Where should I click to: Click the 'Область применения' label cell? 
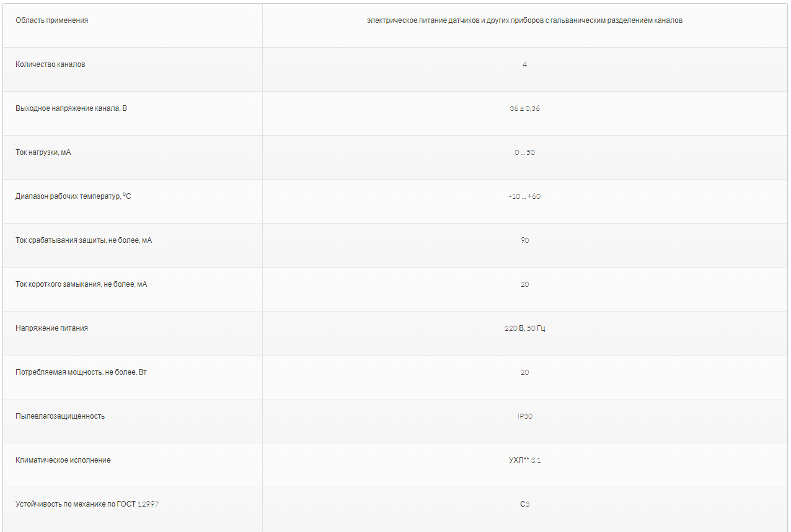click(52, 20)
